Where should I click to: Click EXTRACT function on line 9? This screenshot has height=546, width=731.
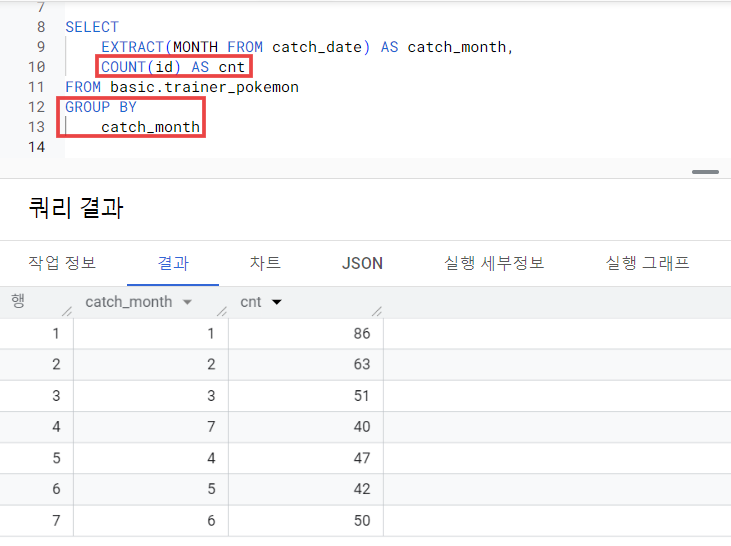(x=132, y=47)
